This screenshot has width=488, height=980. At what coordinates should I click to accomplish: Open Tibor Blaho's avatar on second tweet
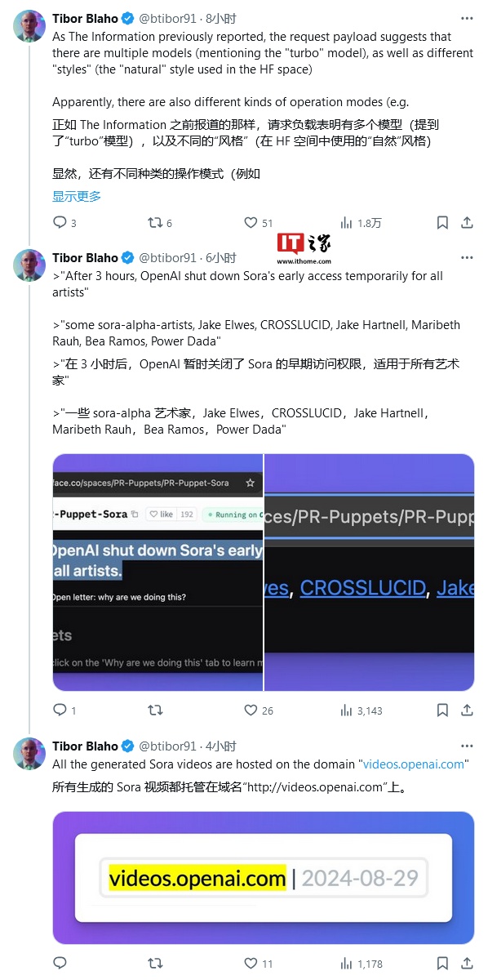pyautogui.click(x=29, y=265)
